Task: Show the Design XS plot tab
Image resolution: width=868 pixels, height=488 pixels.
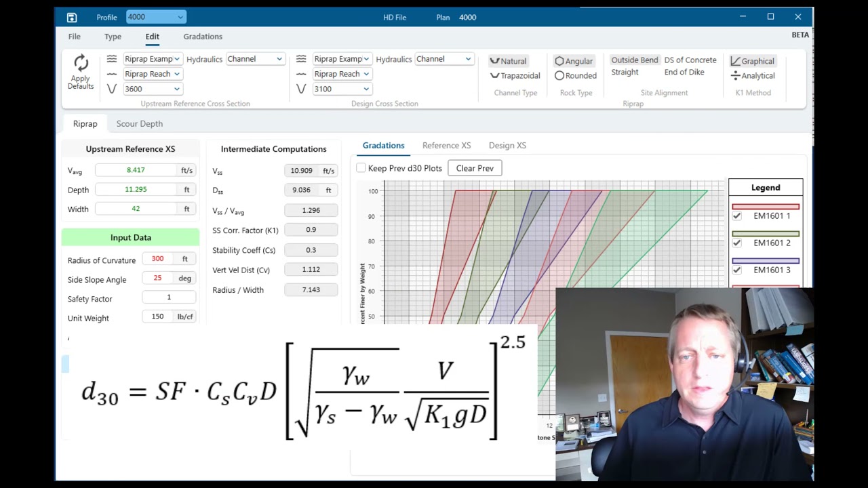Action: [x=507, y=145]
